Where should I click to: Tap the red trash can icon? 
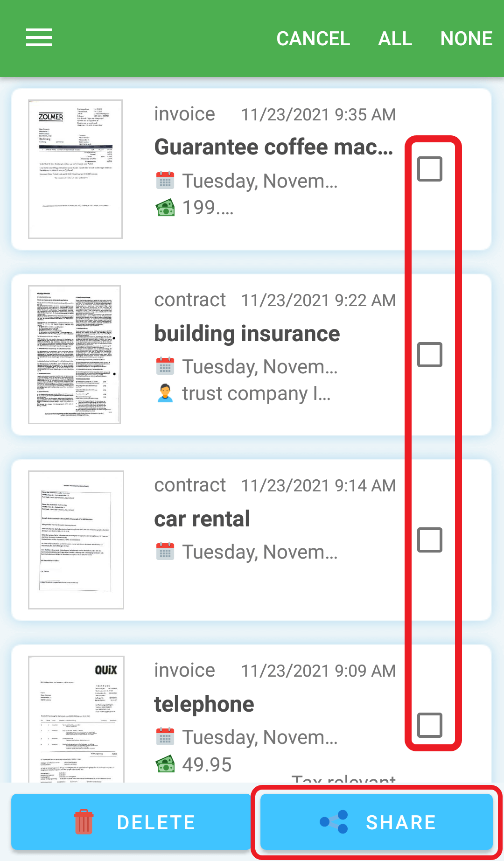(84, 822)
